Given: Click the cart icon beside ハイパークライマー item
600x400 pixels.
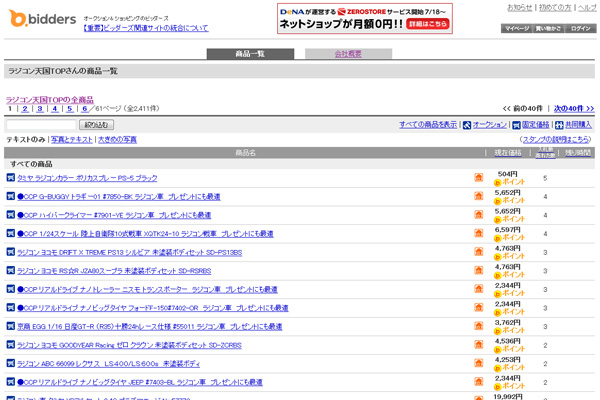Looking at the screenshot, I should (11, 215).
